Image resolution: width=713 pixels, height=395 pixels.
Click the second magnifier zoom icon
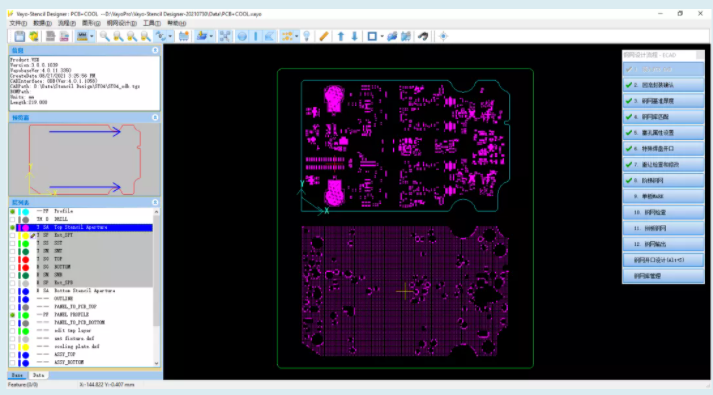pyautogui.click(x=118, y=36)
